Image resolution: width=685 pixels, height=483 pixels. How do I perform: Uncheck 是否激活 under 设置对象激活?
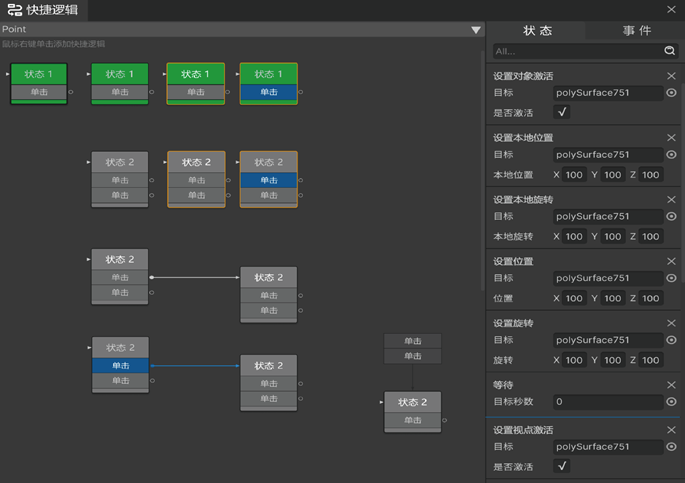pos(562,112)
